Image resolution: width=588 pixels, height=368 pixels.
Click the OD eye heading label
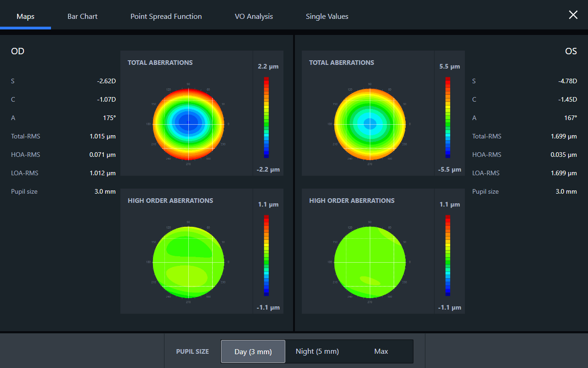17,52
